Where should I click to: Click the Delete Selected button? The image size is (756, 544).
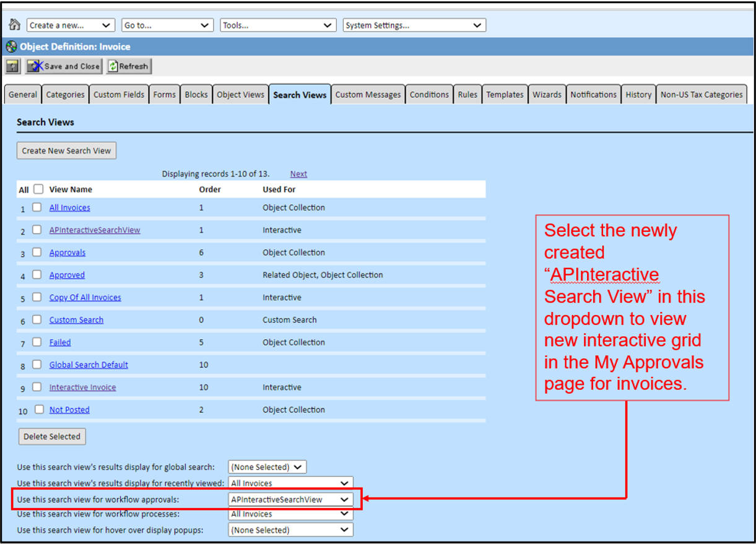pos(52,436)
